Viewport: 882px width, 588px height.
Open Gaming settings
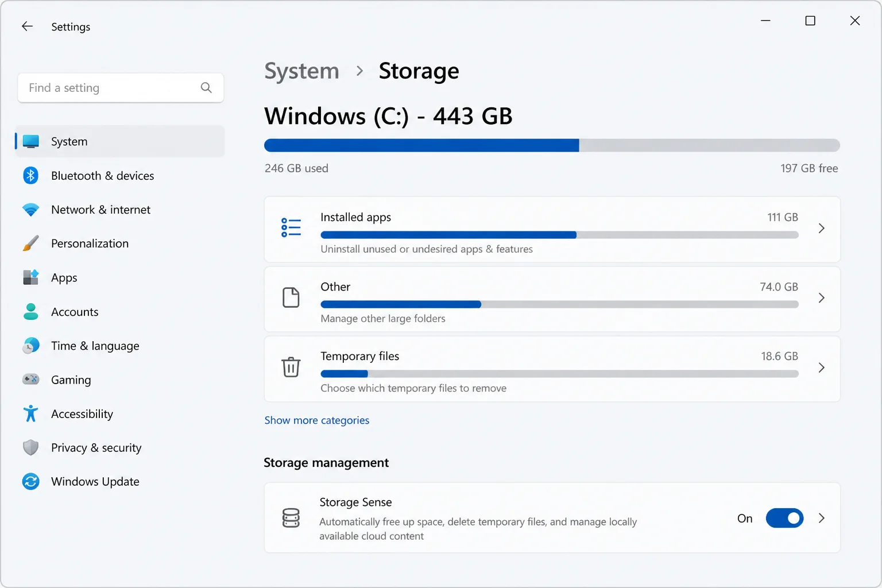tap(120, 380)
